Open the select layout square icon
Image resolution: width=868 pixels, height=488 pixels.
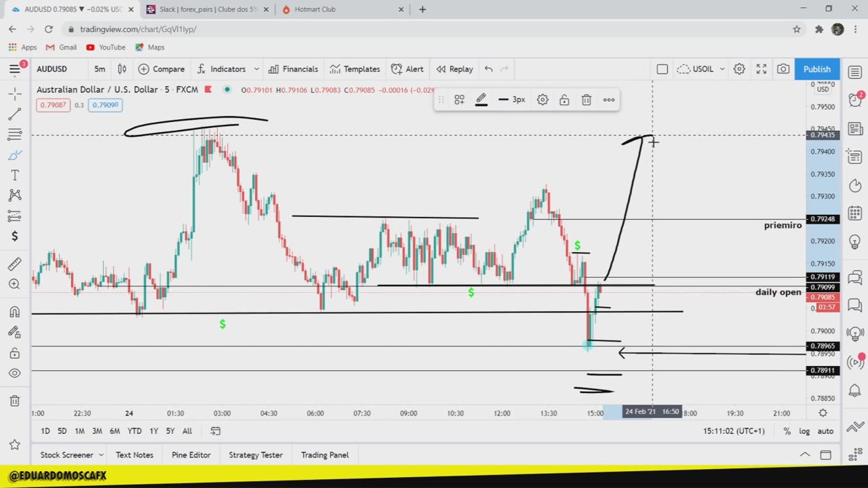pyautogui.click(x=663, y=69)
